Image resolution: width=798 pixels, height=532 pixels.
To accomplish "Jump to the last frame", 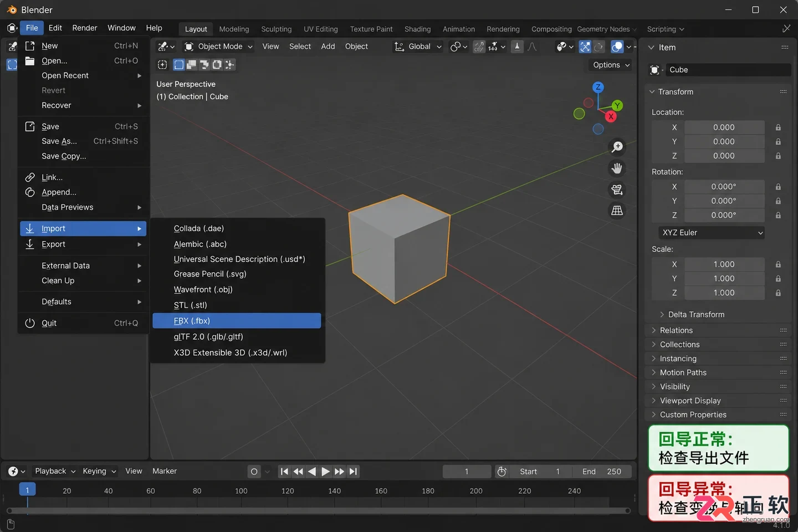I will [x=353, y=472].
